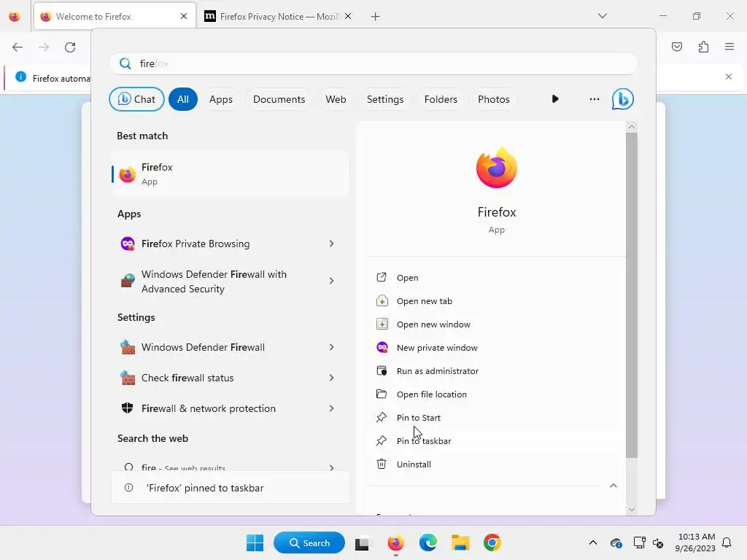Filter results by Documents

pyautogui.click(x=279, y=99)
